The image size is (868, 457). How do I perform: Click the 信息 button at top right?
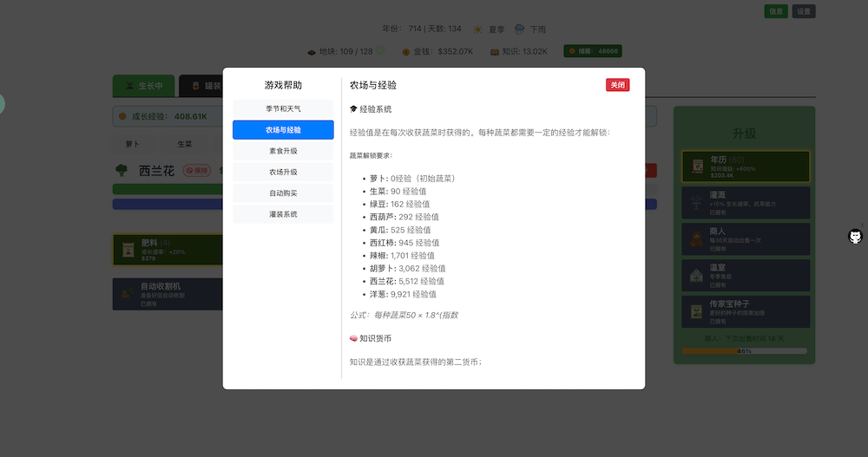[x=776, y=11]
